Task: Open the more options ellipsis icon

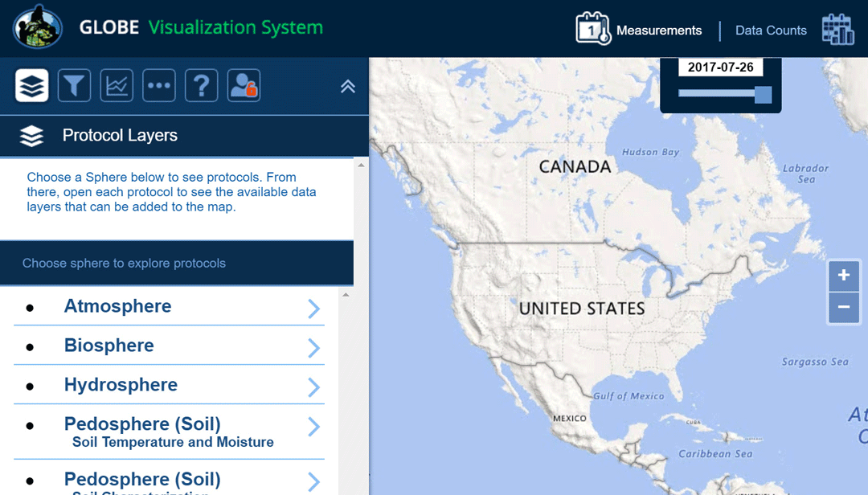Action: (x=159, y=85)
